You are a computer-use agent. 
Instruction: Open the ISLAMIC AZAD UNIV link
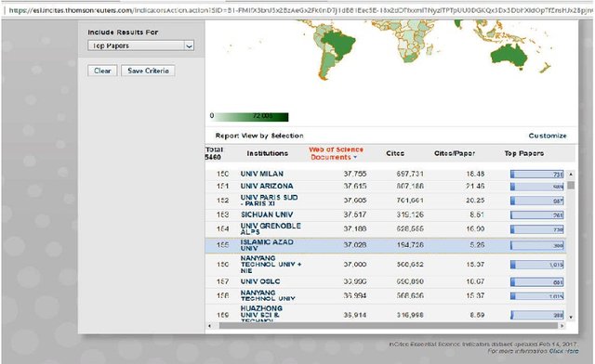pyautogui.click(x=267, y=245)
